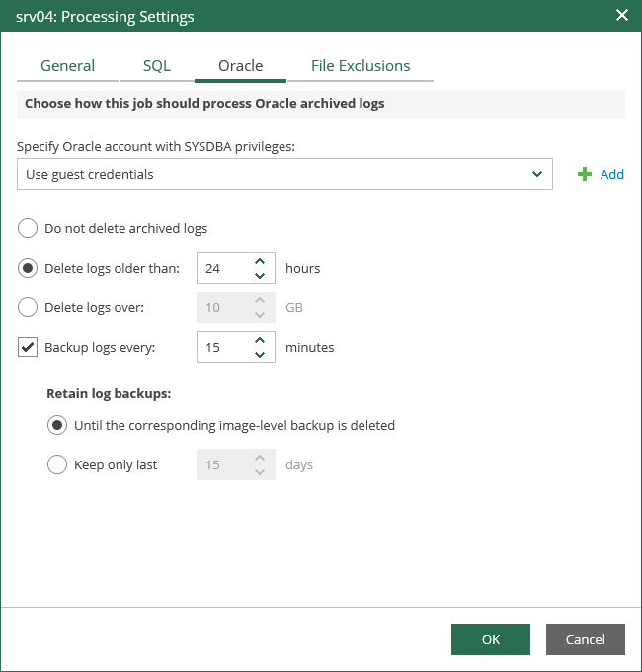Increase the delete logs hours value
The width and height of the screenshot is (642, 672).
[x=259, y=261]
